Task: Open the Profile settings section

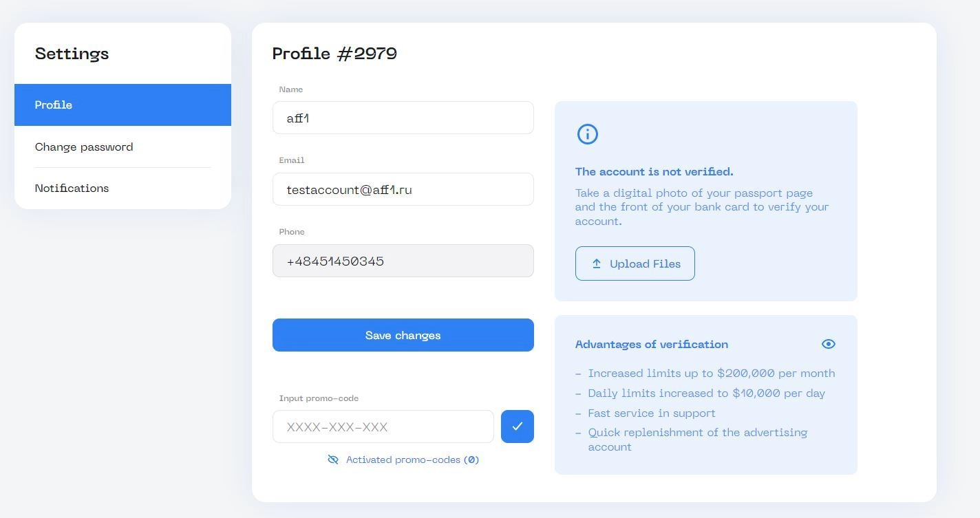Action: point(122,105)
